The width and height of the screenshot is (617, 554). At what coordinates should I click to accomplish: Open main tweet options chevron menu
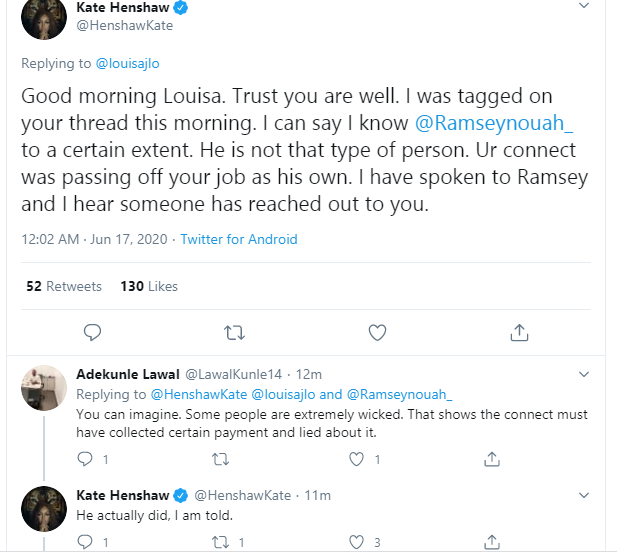(584, 8)
